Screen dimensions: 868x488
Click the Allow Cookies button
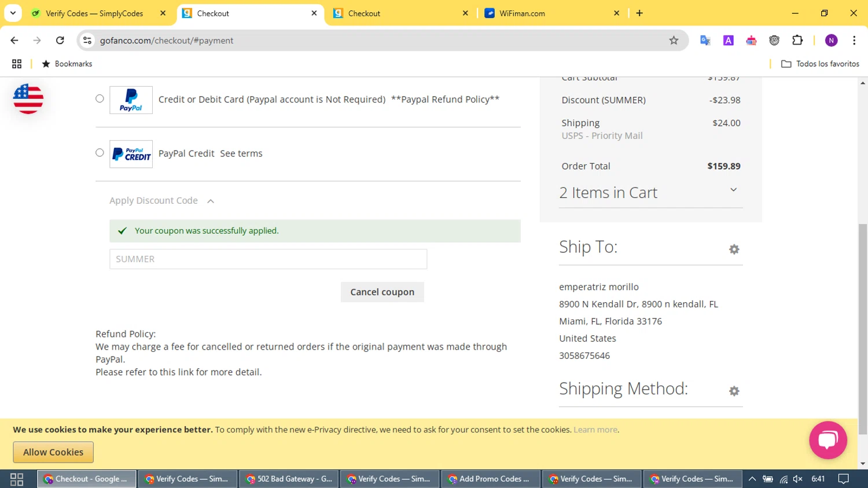[53, 452]
